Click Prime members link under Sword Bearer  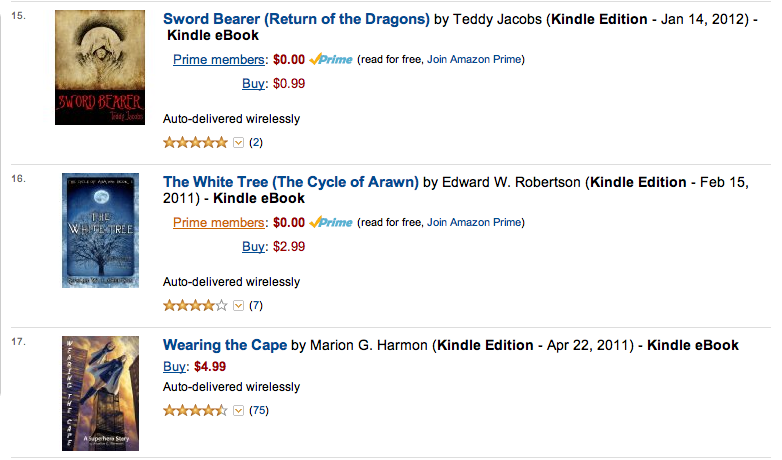point(219,60)
